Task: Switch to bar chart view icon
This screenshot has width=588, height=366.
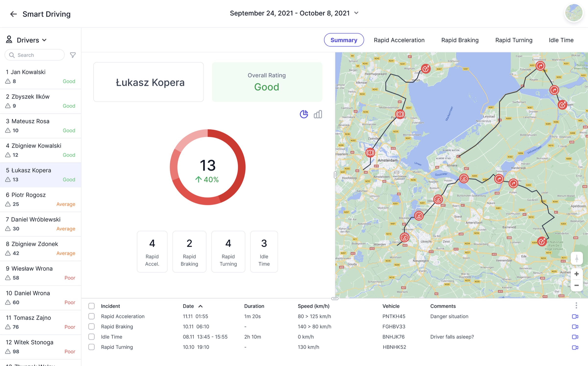Action: pos(318,114)
